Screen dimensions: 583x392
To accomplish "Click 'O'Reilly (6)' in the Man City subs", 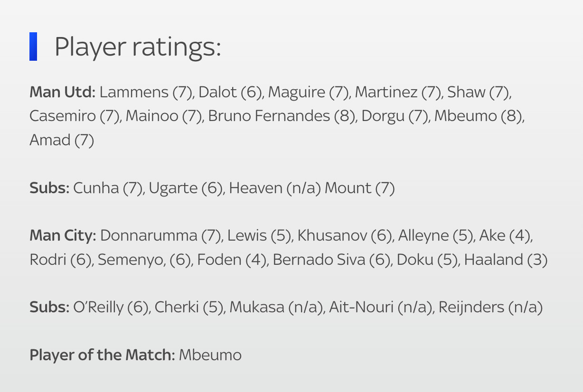I will 111,307.
